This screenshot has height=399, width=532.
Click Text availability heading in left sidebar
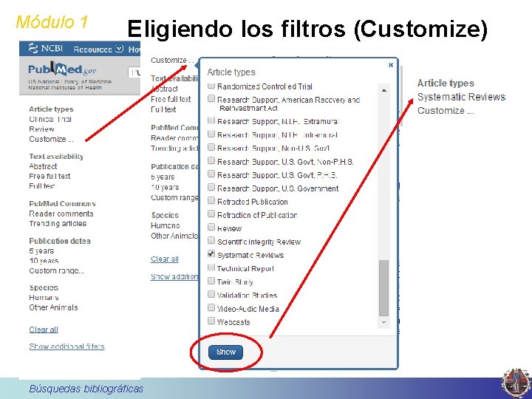pyautogui.click(x=56, y=157)
